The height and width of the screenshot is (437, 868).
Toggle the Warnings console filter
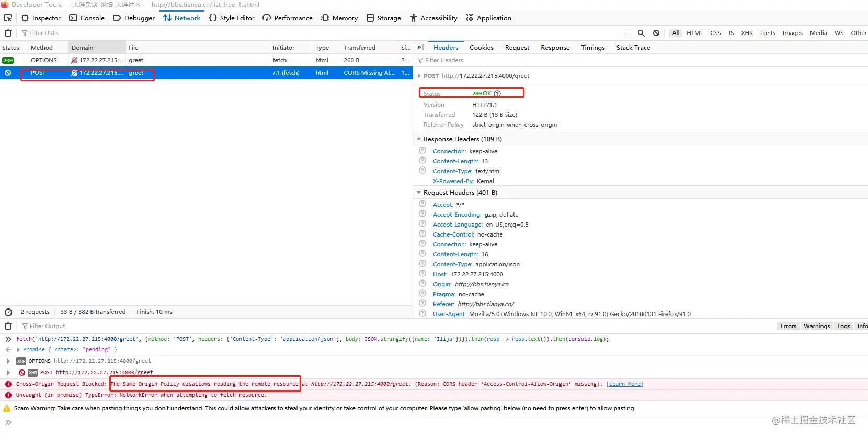point(816,326)
